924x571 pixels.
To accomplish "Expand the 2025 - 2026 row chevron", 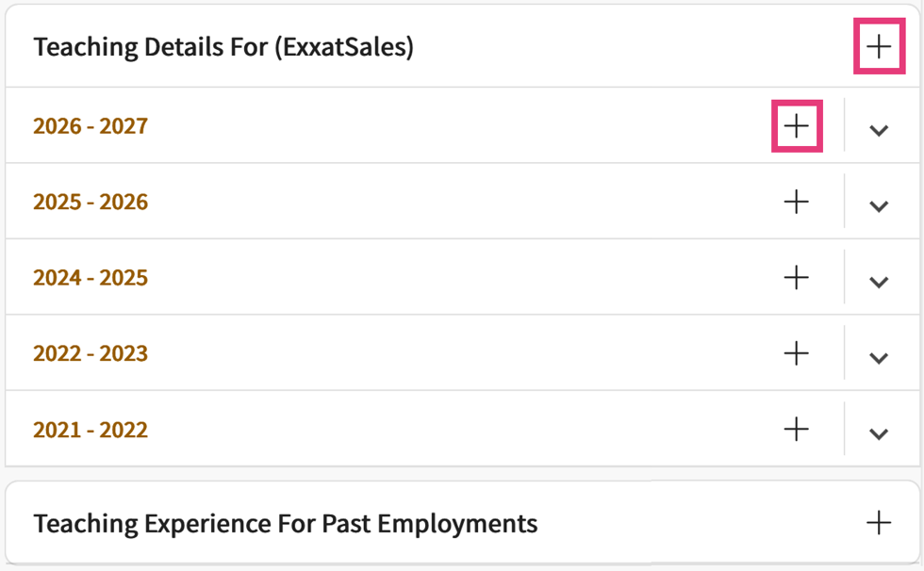I will point(879,206).
